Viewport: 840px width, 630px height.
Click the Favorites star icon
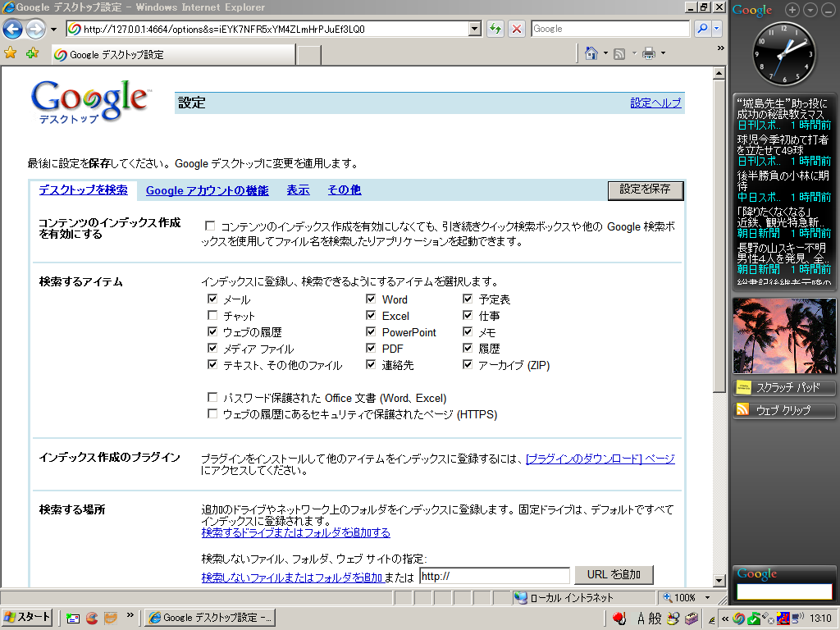click(x=11, y=51)
